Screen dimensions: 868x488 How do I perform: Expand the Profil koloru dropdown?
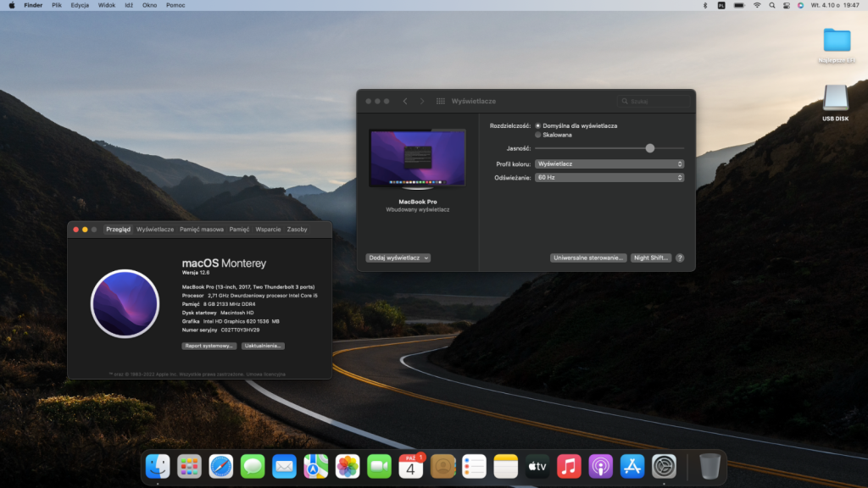coord(609,164)
